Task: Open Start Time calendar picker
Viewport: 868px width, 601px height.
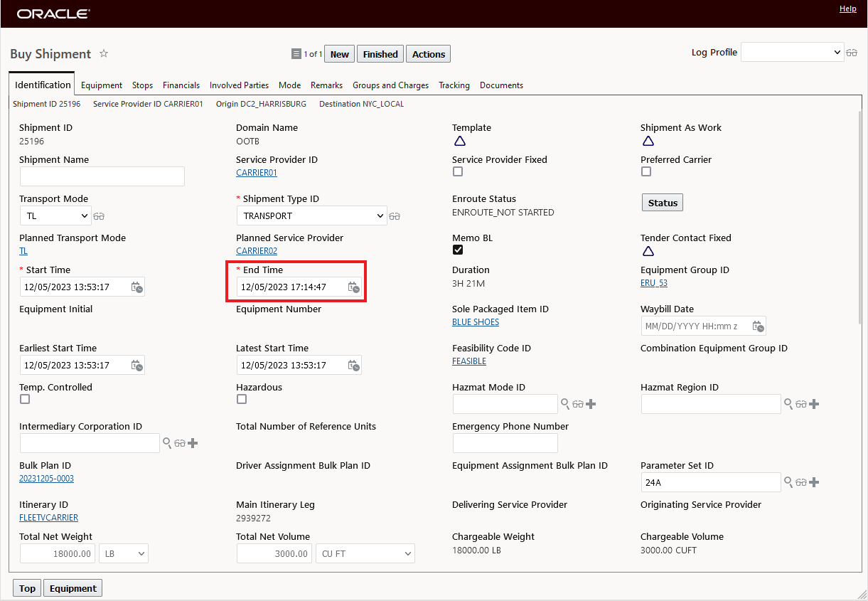Action: click(x=137, y=287)
